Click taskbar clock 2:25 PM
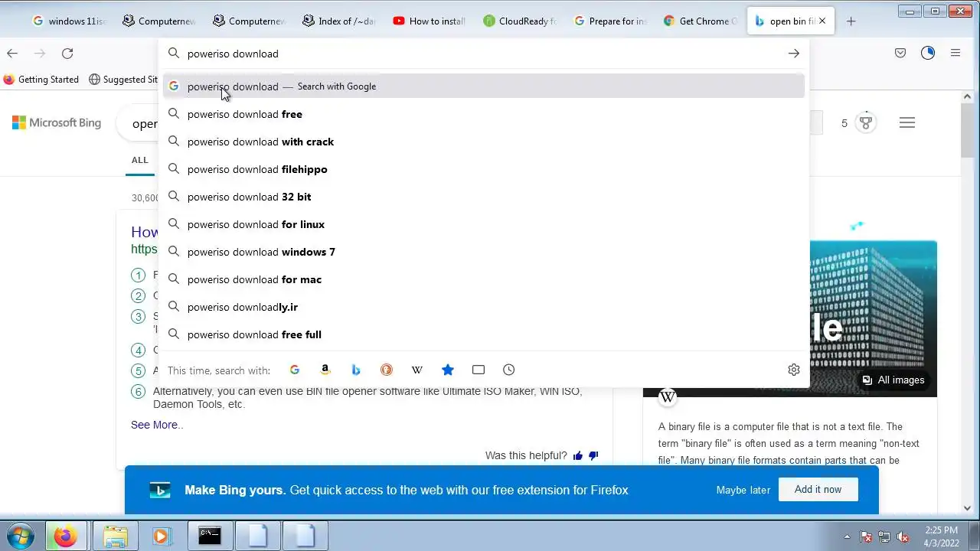This screenshot has width=980, height=551. 941,530
